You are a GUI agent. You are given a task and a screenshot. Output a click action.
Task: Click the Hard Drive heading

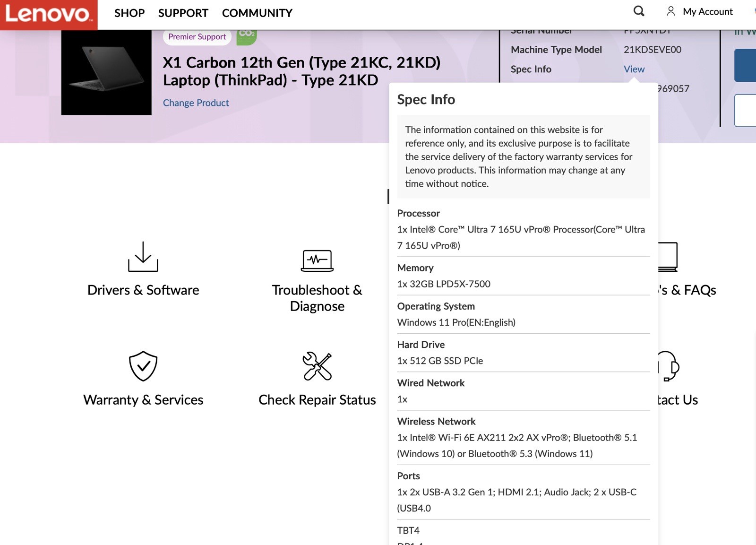click(421, 345)
